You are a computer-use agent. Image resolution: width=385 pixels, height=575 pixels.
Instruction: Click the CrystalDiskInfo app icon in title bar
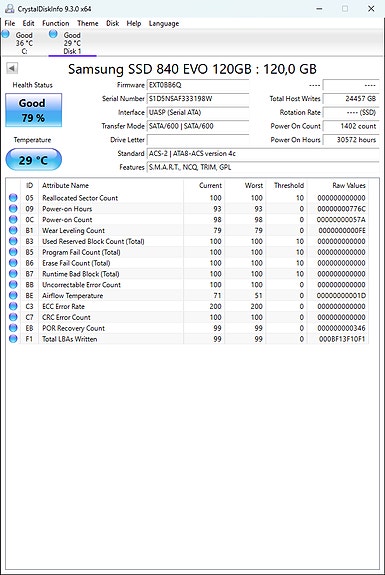[10, 8]
